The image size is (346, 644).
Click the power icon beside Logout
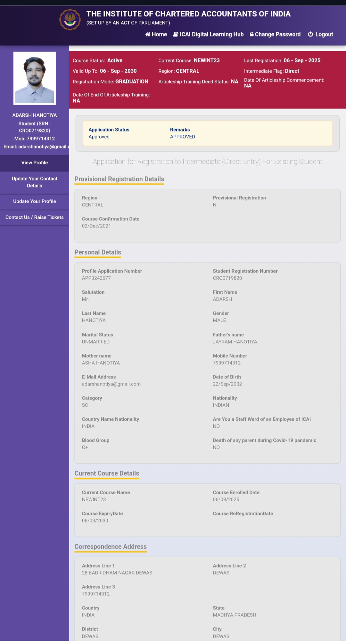[x=310, y=34]
